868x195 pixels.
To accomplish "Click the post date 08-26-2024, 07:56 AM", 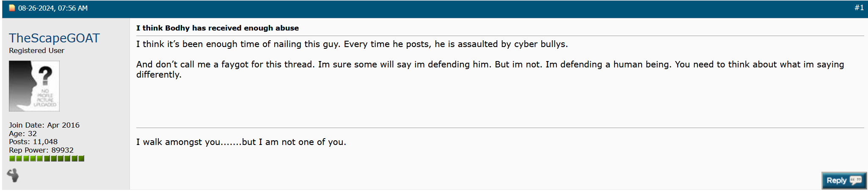I will point(53,8).
